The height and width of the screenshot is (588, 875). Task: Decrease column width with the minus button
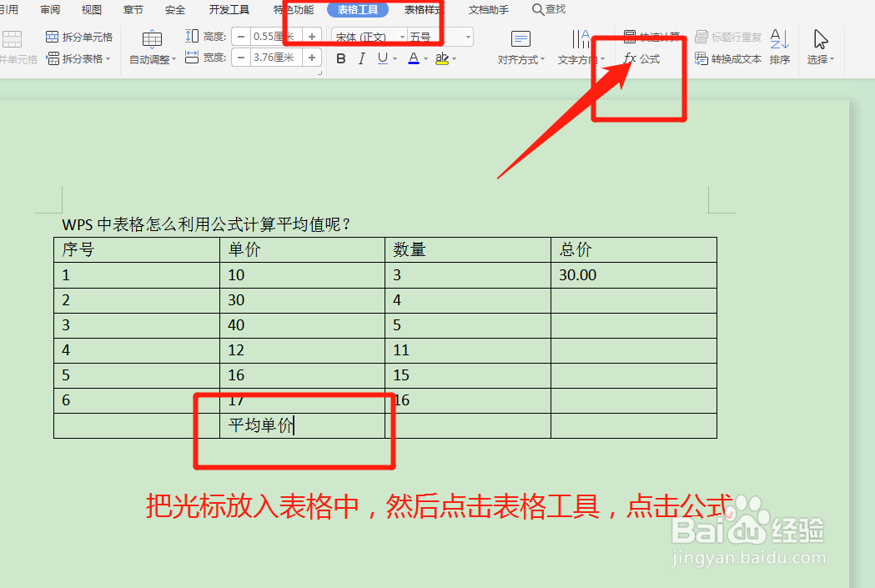click(241, 58)
